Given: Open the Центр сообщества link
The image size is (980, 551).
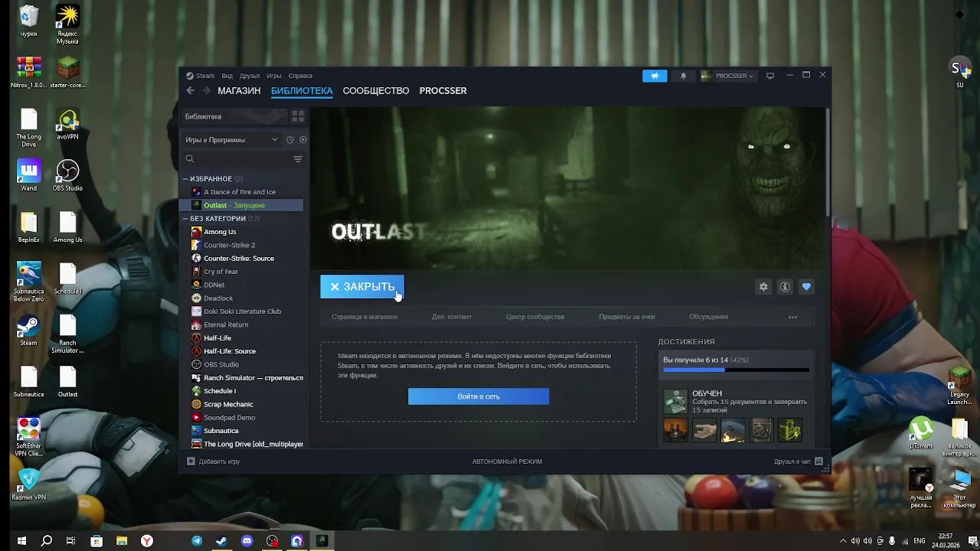Looking at the screenshot, I should coord(535,317).
